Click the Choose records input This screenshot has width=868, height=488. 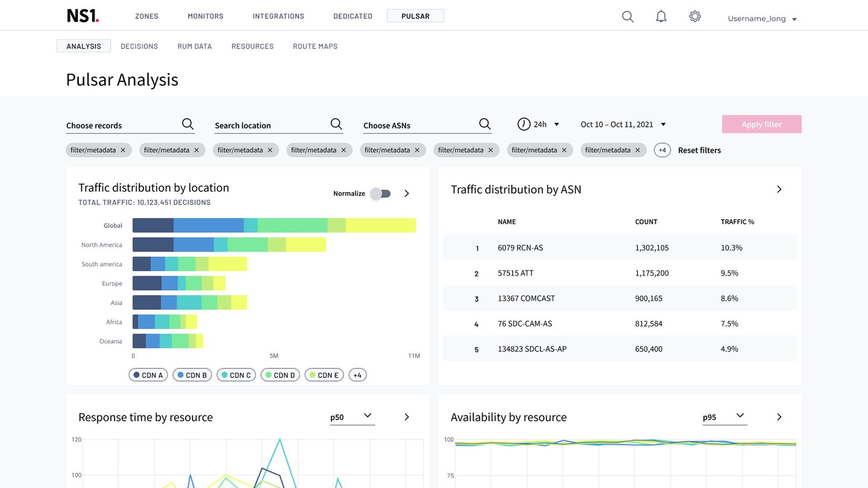[x=130, y=125]
